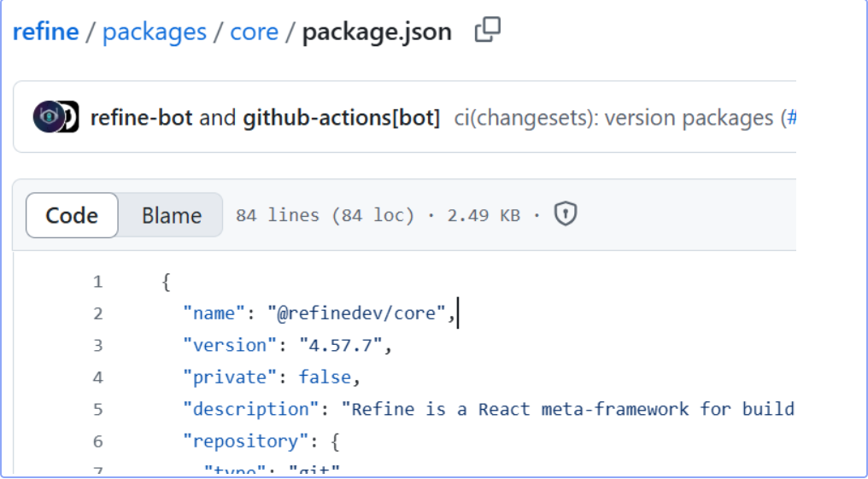
Task: Open the ci(changesets) version packages commit
Action: click(614, 117)
